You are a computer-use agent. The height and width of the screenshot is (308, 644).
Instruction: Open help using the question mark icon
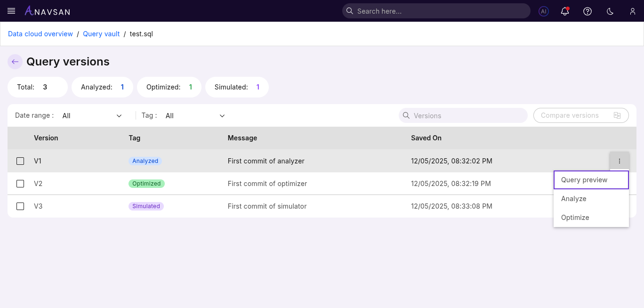tap(587, 11)
